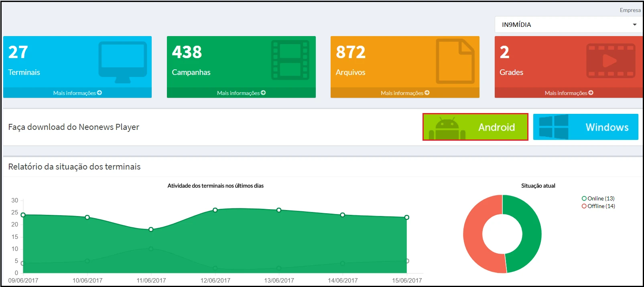Click the 11/06/2017 online data point
This screenshot has height=287, width=644.
(x=151, y=229)
